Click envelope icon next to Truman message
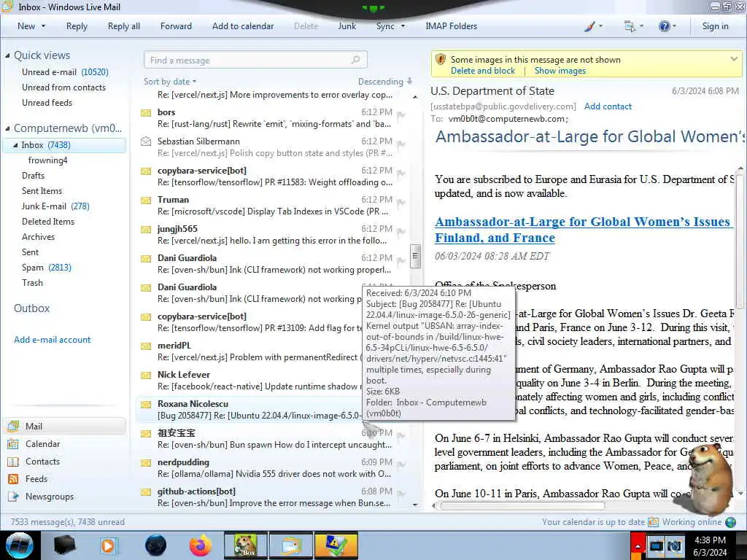Viewport: 747px width, 560px height. pos(146,201)
